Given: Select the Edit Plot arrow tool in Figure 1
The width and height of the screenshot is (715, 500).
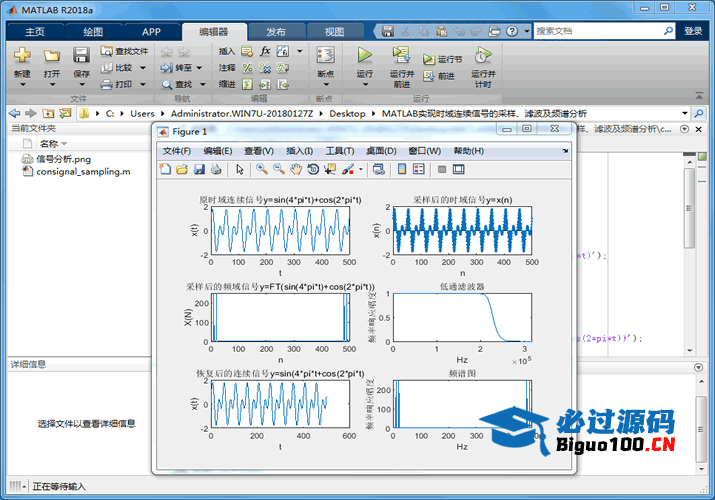Looking at the screenshot, I should [240, 170].
